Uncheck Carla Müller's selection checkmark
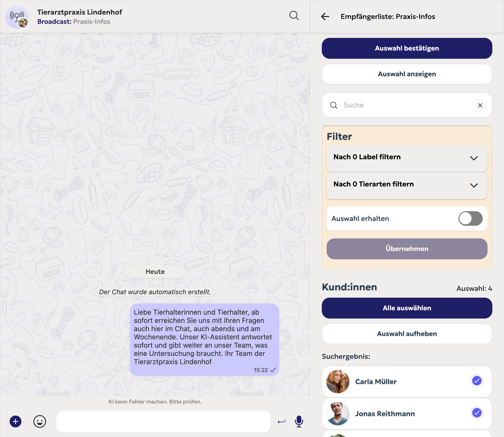The height and width of the screenshot is (437, 504). [x=477, y=381]
